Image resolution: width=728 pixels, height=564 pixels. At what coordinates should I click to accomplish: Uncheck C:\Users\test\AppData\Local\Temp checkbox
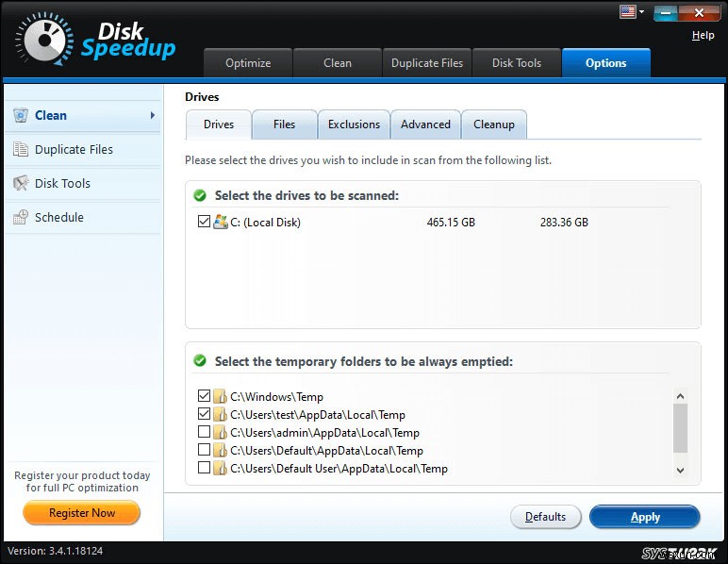[204, 414]
